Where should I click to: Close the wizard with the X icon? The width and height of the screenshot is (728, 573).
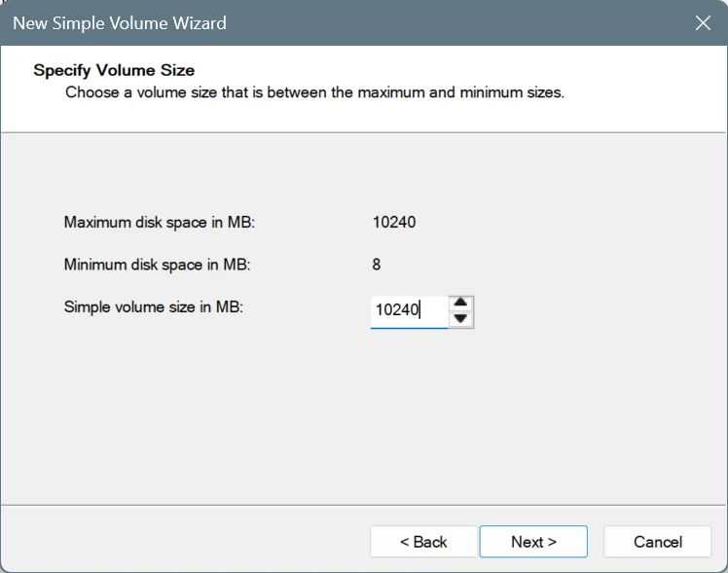point(703,22)
